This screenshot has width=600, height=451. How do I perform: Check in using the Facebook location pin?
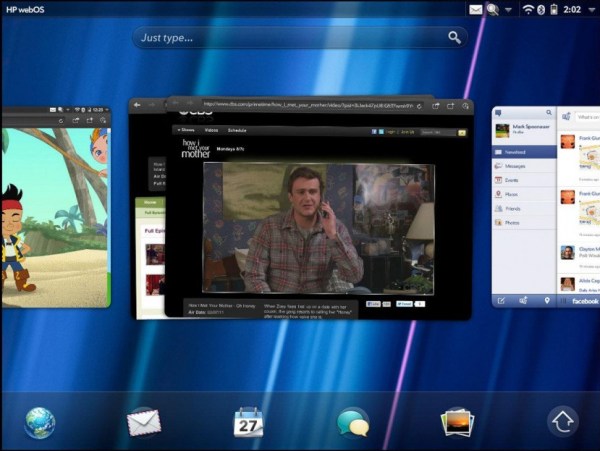pyautogui.click(x=547, y=301)
